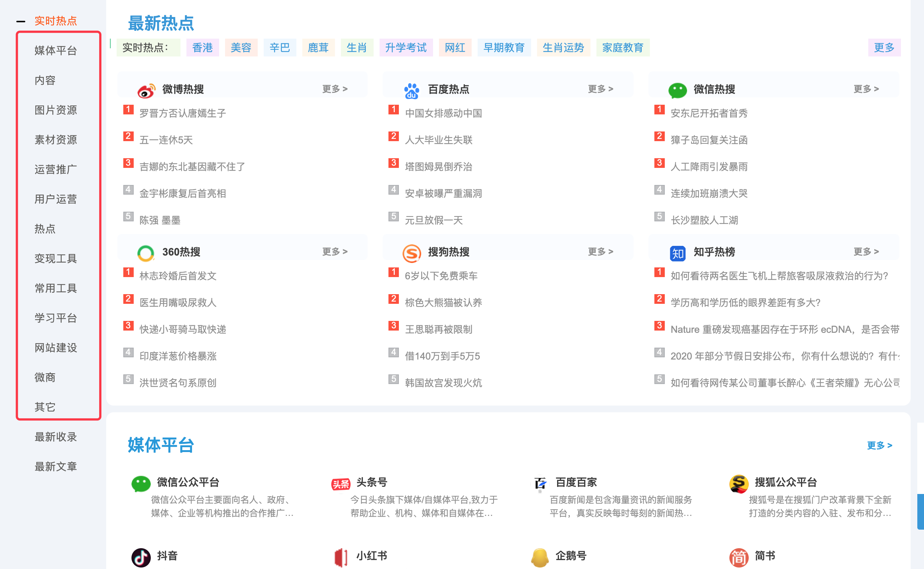924x569 pixels.
Task: Collapse the 实时热点 sidebar section dash
Action: coord(21,21)
